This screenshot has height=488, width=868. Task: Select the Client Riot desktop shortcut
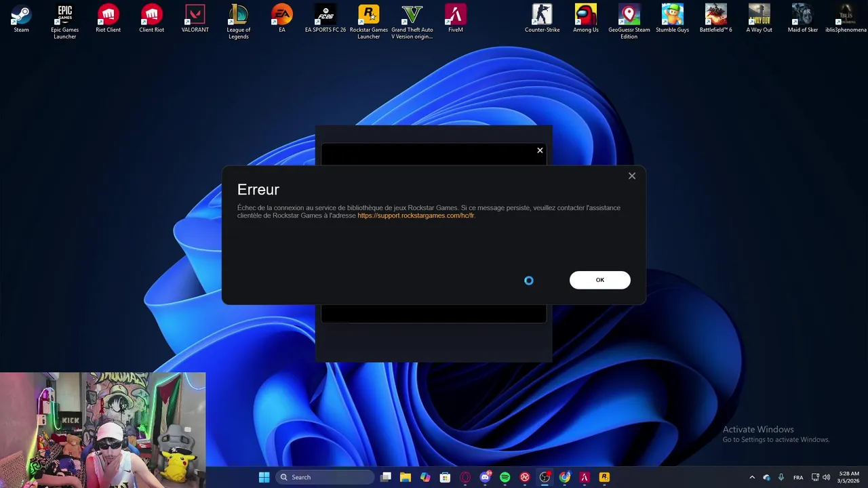[151, 19]
